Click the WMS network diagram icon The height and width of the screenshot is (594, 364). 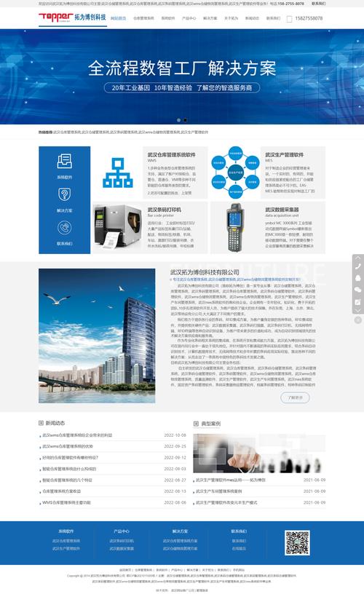(x=118, y=173)
